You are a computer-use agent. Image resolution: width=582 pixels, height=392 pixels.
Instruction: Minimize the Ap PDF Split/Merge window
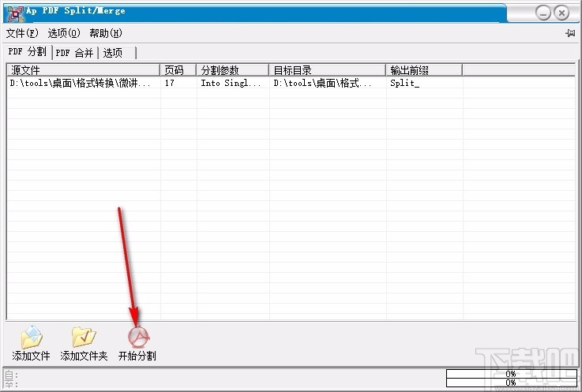coord(543,13)
